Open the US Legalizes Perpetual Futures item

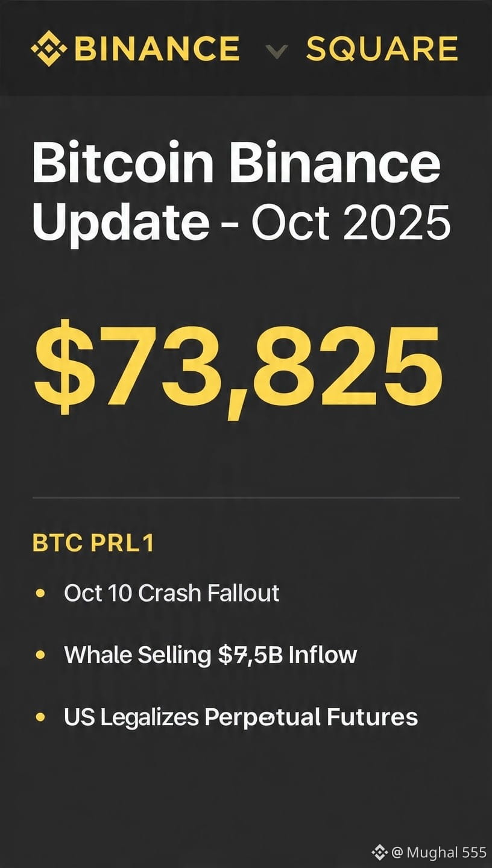pos(241,717)
